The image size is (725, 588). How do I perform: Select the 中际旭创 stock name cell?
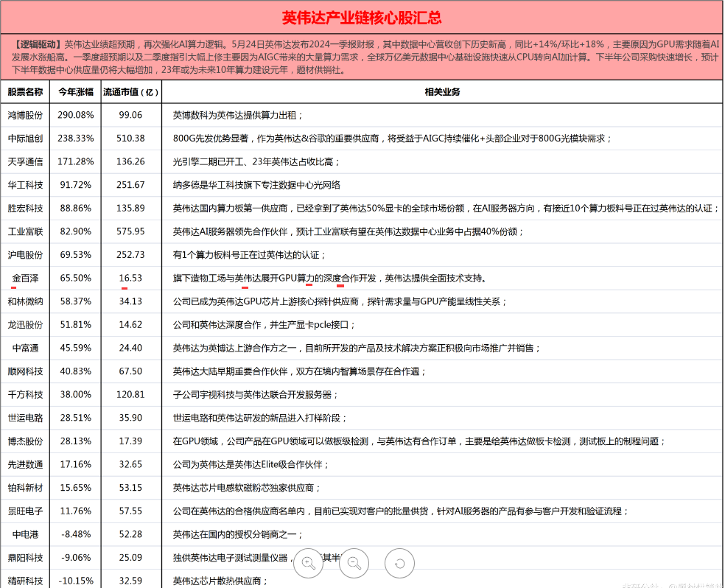[25, 139]
